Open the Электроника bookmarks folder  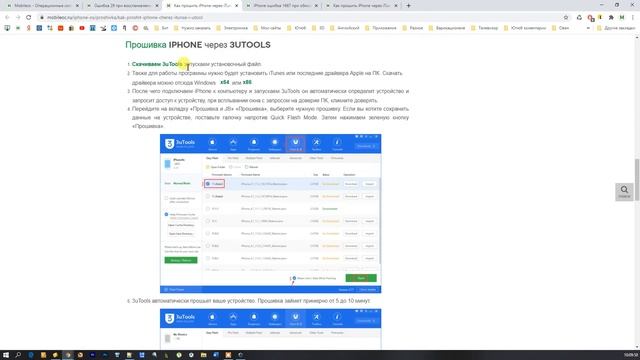tap(232, 28)
